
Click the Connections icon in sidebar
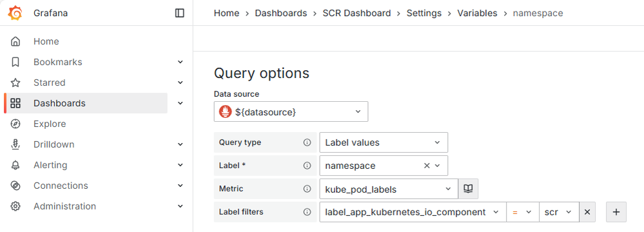click(15, 186)
